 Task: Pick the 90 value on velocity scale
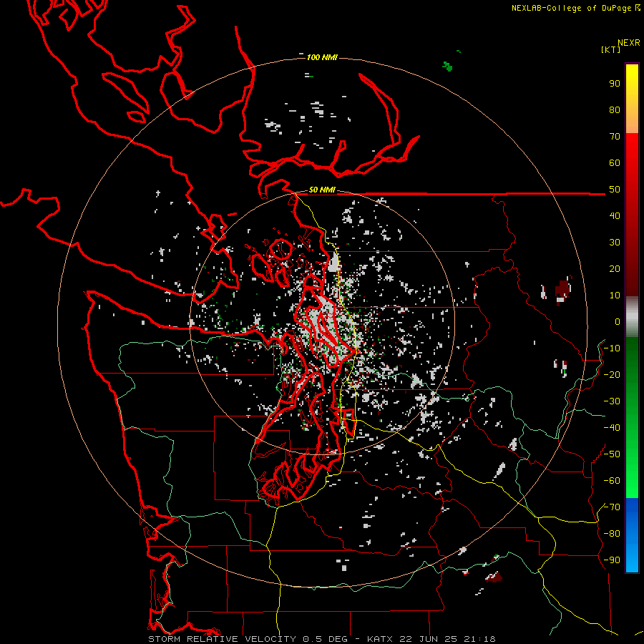click(x=615, y=84)
